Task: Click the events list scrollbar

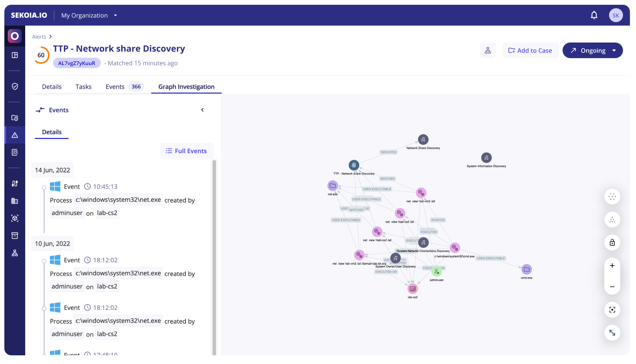Action: point(214,256)
